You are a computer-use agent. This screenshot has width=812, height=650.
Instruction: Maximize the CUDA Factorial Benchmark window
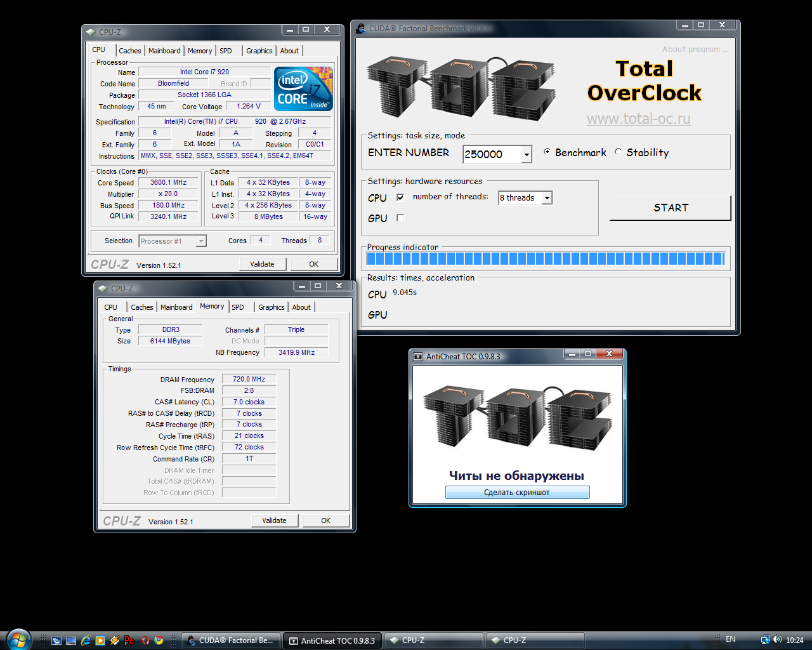tap(701, 25)
